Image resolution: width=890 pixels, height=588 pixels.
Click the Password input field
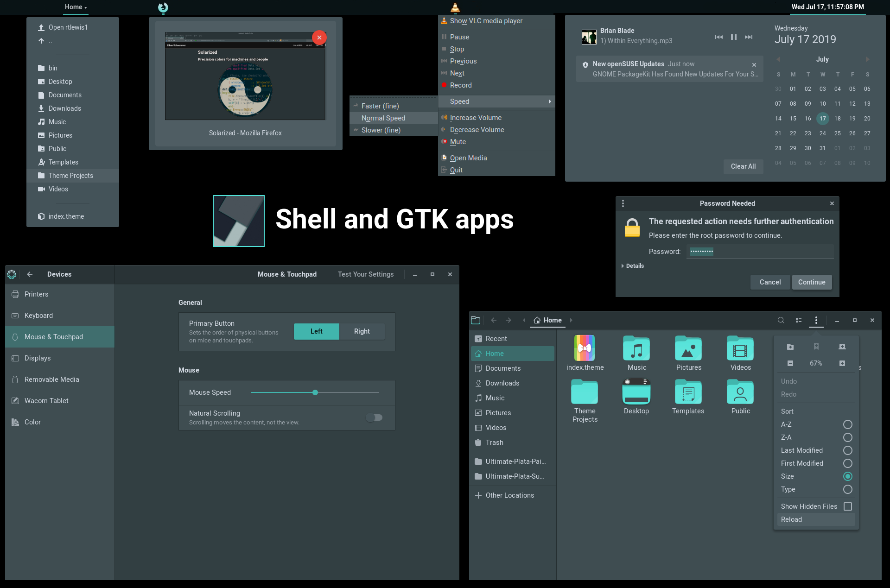(x=760, y=252)
